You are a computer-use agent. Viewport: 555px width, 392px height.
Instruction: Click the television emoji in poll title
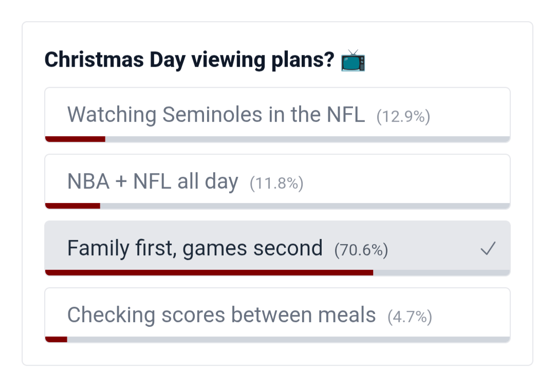click(353, 61)
